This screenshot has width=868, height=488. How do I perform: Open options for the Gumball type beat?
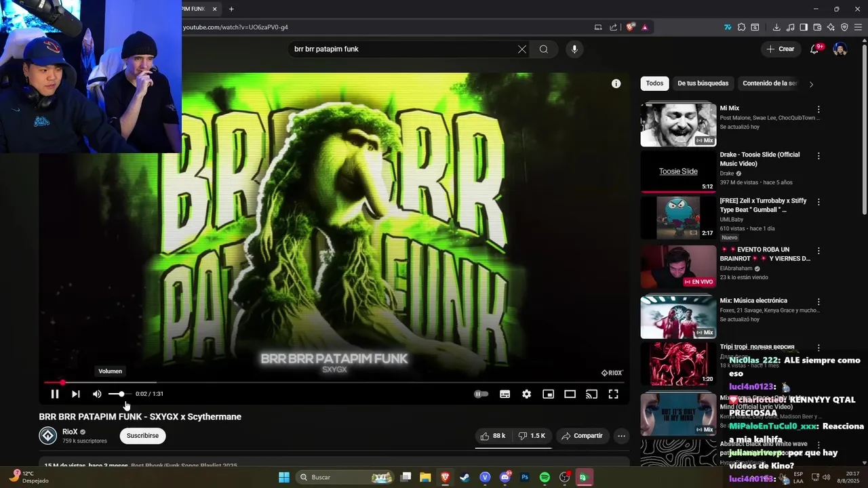(818, 202)
